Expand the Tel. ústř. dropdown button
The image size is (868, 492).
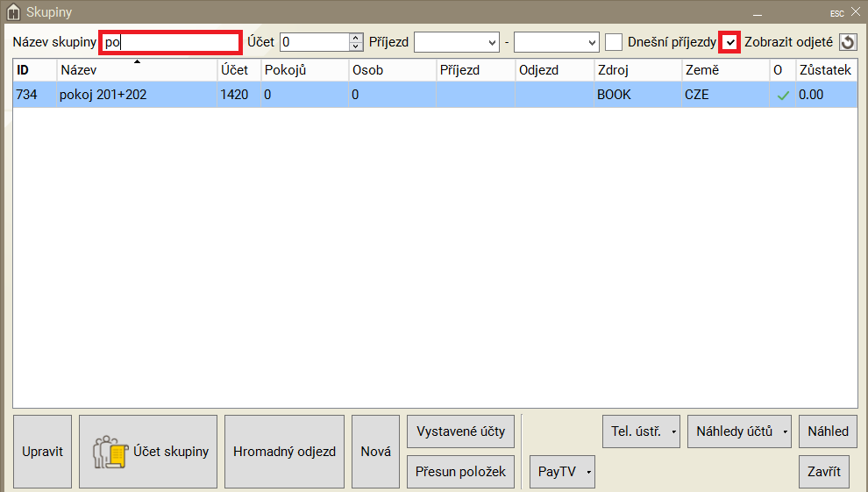641,431
